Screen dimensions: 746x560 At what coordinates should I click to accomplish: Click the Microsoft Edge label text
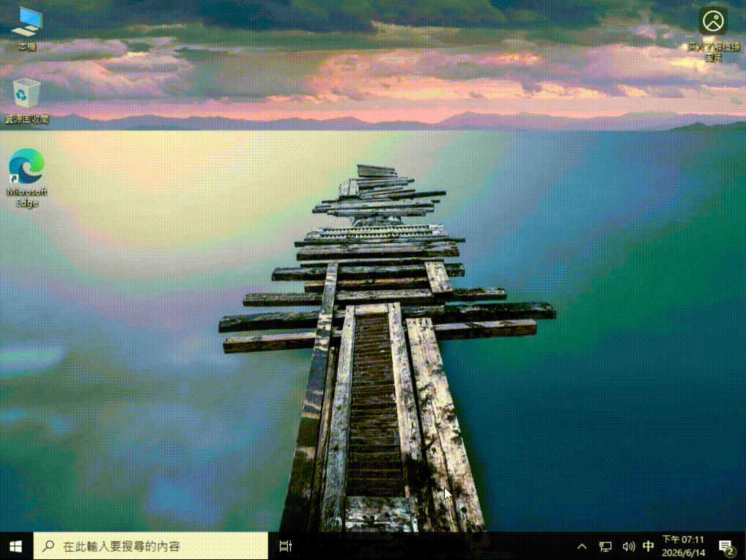pos(26,197)
